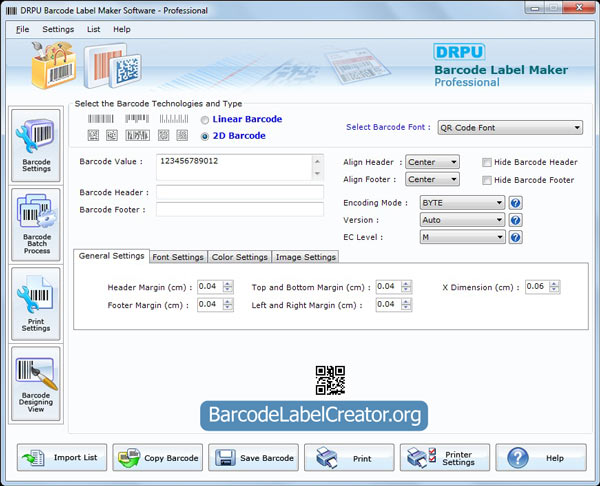Click the help icon beside Version
Screen dimensions: 600x486
click(515, 220)
